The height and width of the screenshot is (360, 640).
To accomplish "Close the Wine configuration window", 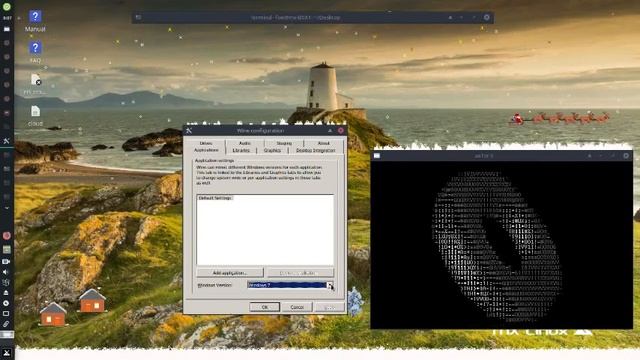I will pyautogui.click(x=341, y=131).
